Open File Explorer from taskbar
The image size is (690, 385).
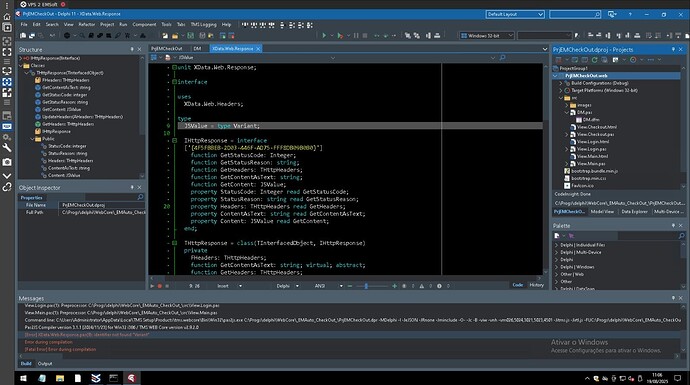(60, 378)
